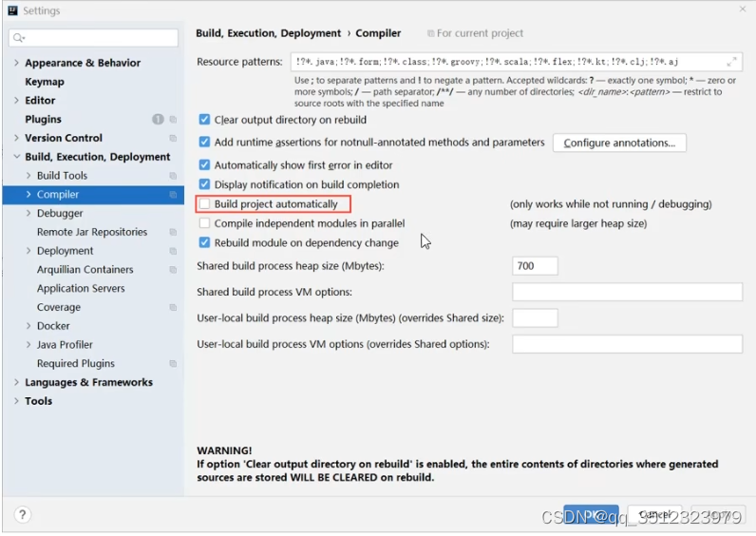Viewport: 756px width, 536px height.
Task: Uncheck Clear output directory on rebuild
Action: pos(204,119)
